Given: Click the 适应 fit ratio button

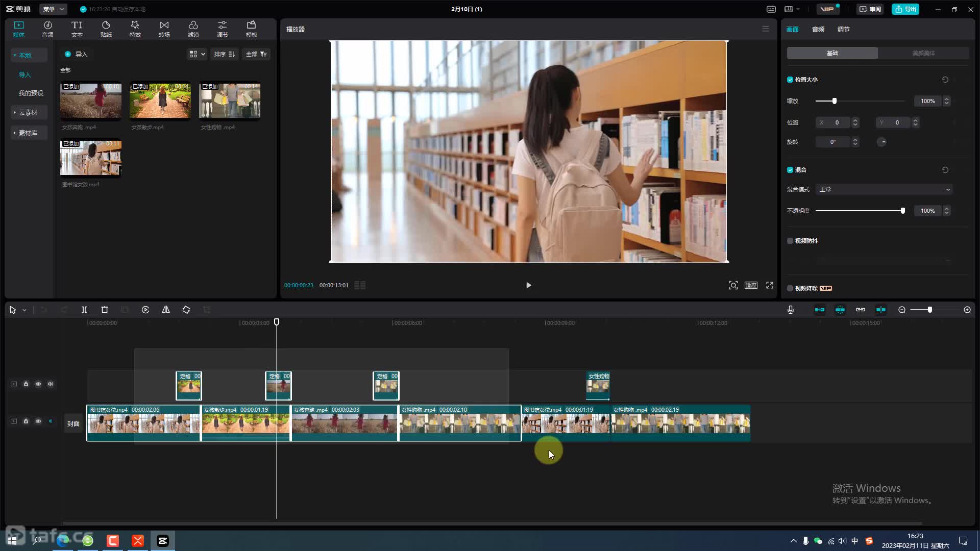Looking at the screenshot, I should (751, 285).
